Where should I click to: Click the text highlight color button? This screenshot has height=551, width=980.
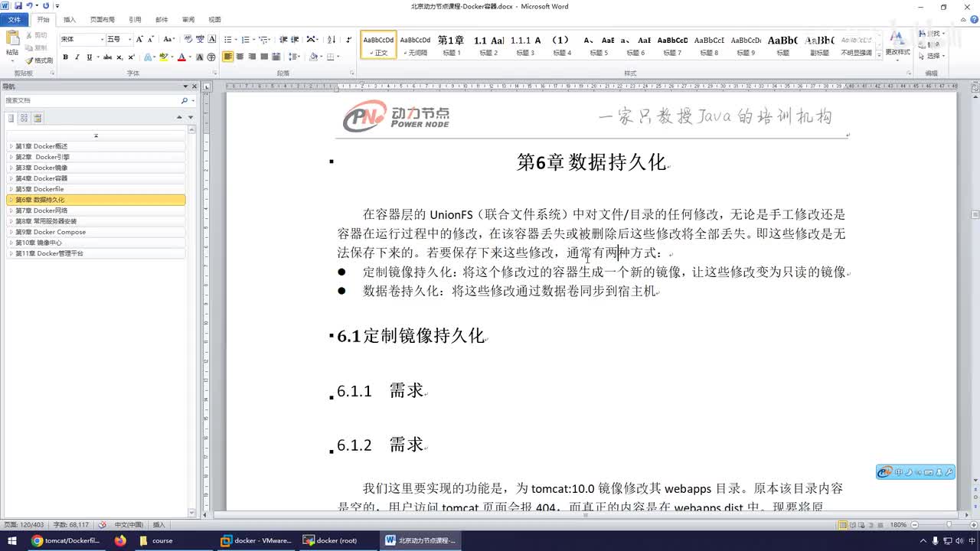(163, 57)
